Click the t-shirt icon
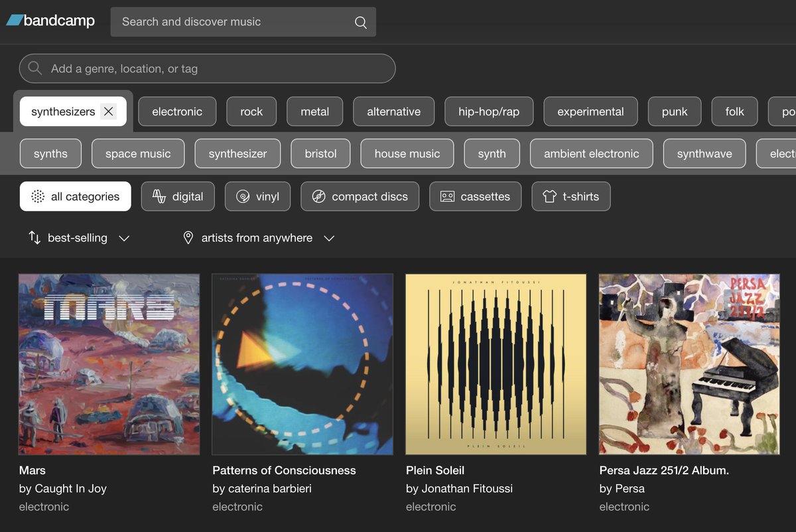 549,196
